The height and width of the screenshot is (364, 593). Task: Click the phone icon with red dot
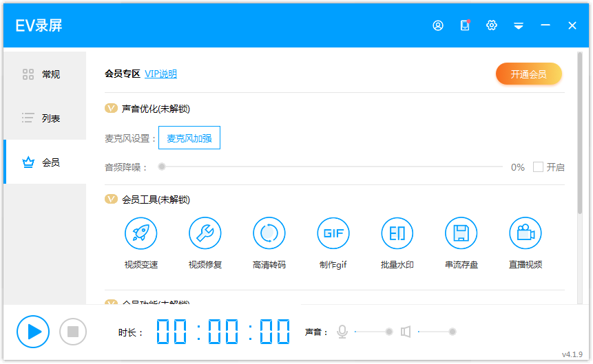click(x=465, y=25)
